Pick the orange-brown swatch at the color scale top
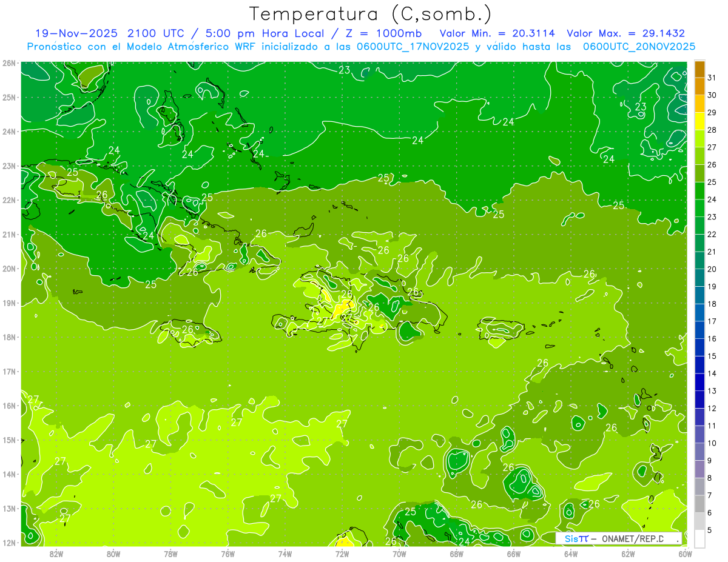 (x=699, y=70)
